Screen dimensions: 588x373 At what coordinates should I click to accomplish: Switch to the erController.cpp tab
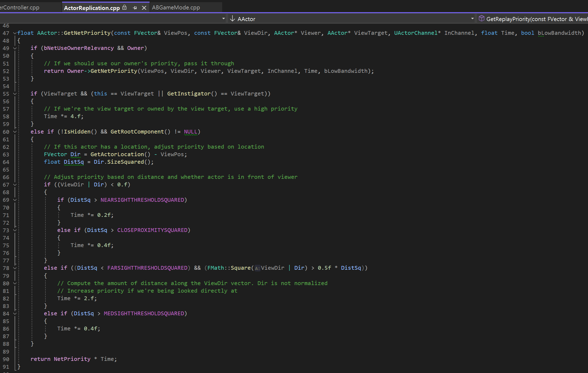(x=20, y=8)
